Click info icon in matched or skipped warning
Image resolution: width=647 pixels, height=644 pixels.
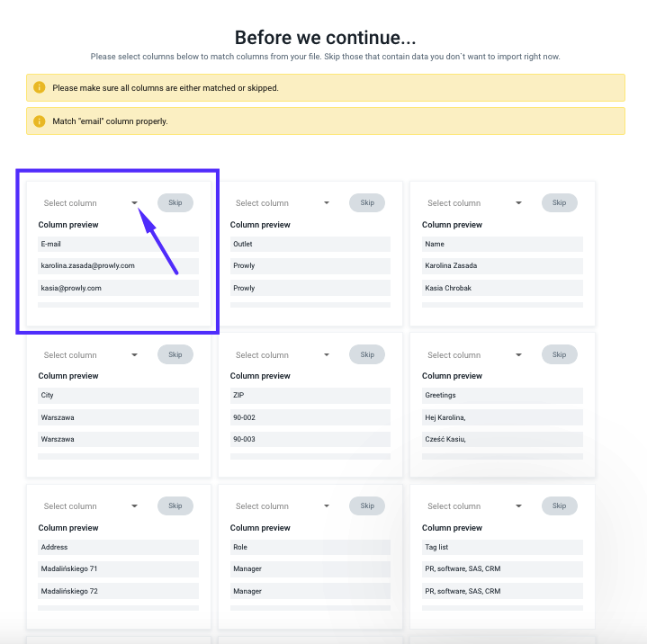tap(40, 87)
